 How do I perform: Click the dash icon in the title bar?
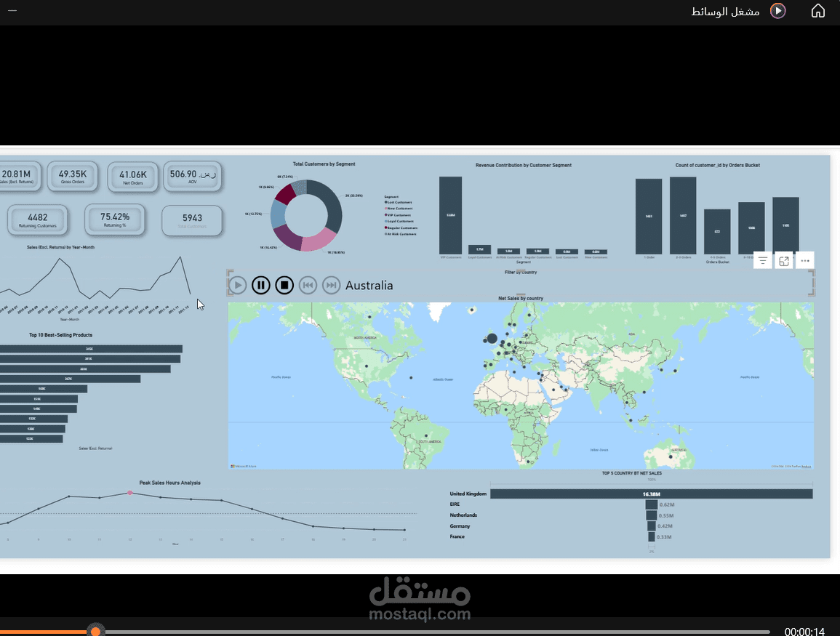click(x=12, y=11)
